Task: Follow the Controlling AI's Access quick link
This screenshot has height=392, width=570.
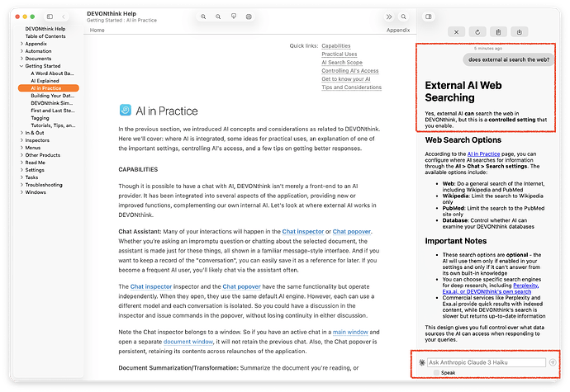Action: pyautogui.click(x=350, y=70)
